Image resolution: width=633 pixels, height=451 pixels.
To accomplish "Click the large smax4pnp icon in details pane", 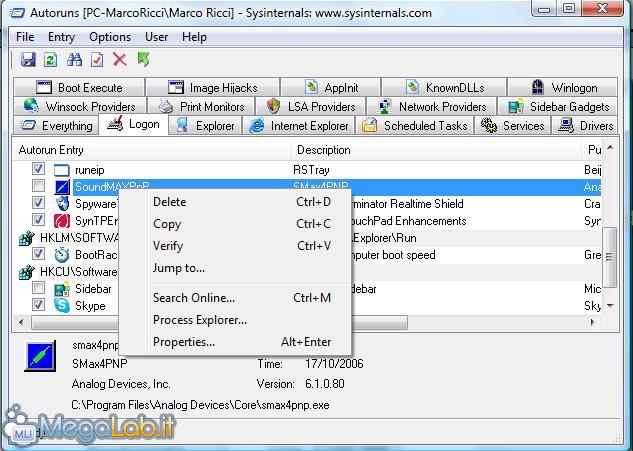I will (x=40, y=356).
